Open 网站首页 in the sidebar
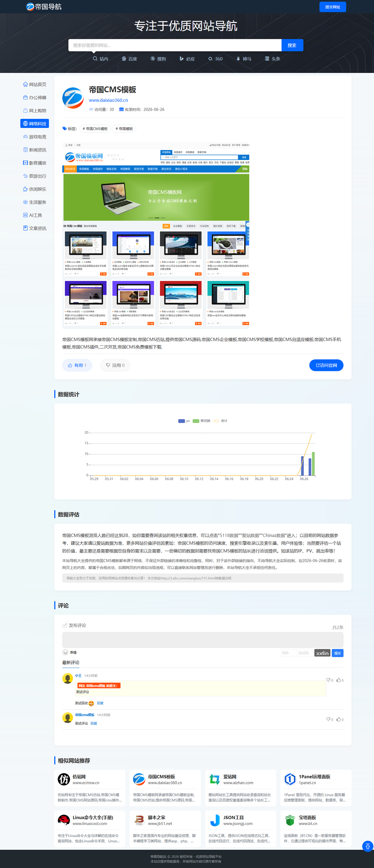 [35, 84]
